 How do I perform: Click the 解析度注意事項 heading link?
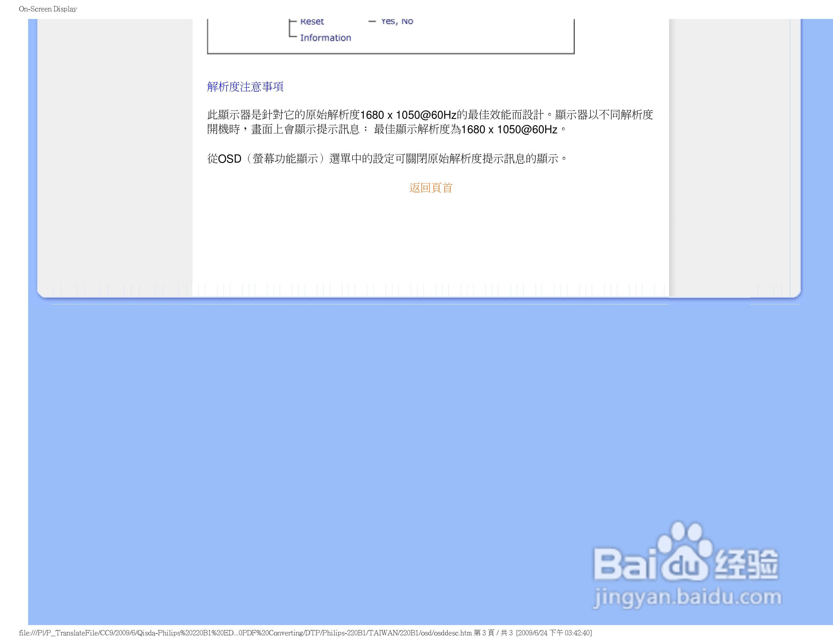coord(245,87)
